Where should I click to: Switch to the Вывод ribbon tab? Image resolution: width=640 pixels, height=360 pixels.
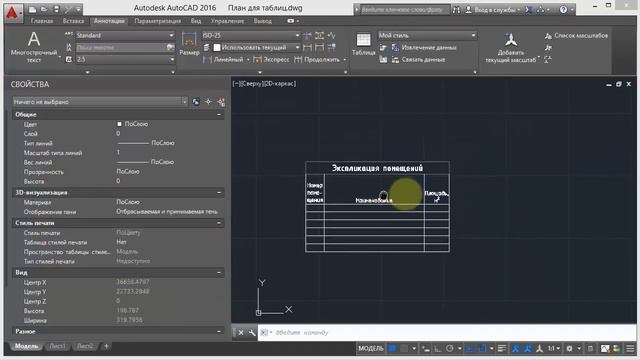(x=262, y=21)
